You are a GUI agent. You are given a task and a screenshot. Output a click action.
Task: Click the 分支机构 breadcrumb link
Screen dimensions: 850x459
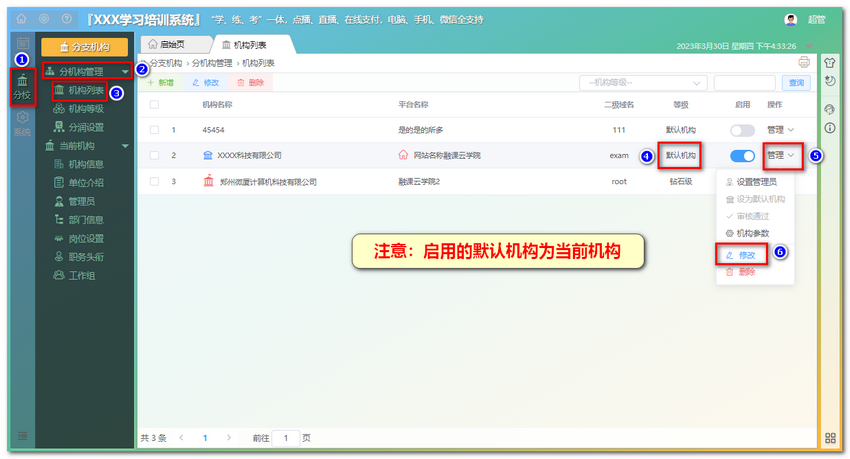coord(166,63)
